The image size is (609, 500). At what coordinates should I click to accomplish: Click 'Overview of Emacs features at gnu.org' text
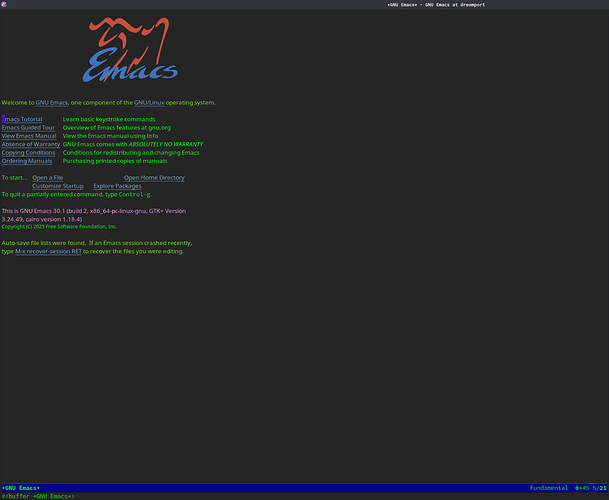point(117,128)
